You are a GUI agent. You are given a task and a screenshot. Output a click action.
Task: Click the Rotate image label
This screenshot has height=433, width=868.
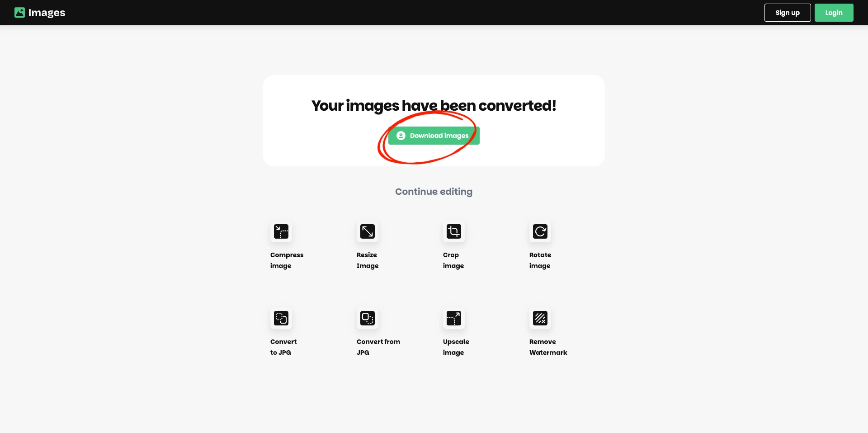(x=540, y=260)
